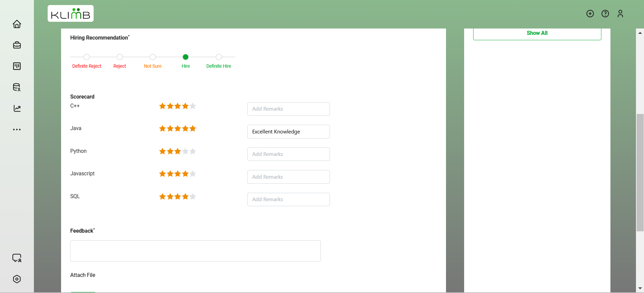Open the candidate database icon
This screenshot has width=644, height=293.
point(17,87)
